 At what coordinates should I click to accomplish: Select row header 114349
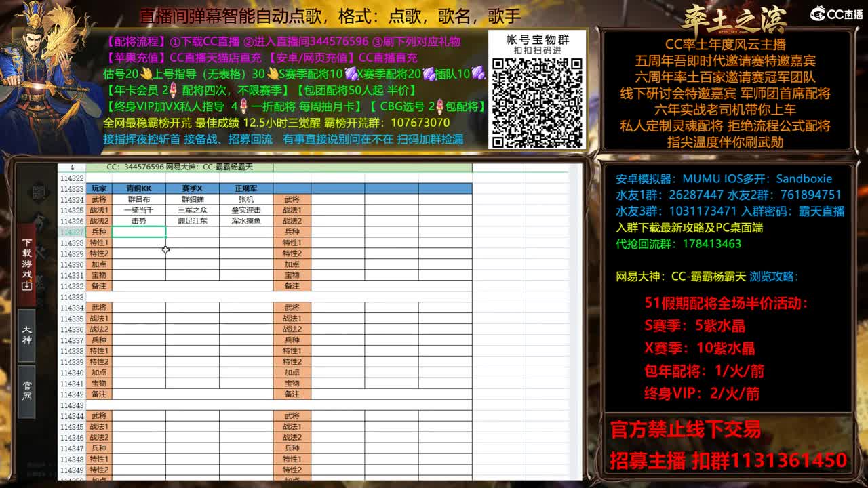tap(71, 470)
